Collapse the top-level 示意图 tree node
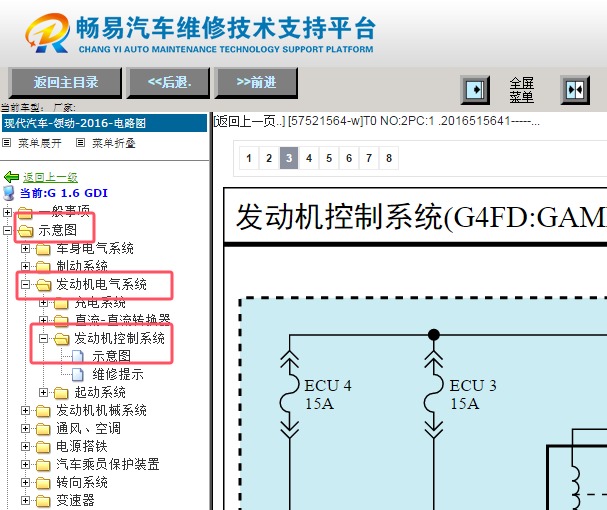The width and height of the screenshot is (607, 510). click(7, 230)
